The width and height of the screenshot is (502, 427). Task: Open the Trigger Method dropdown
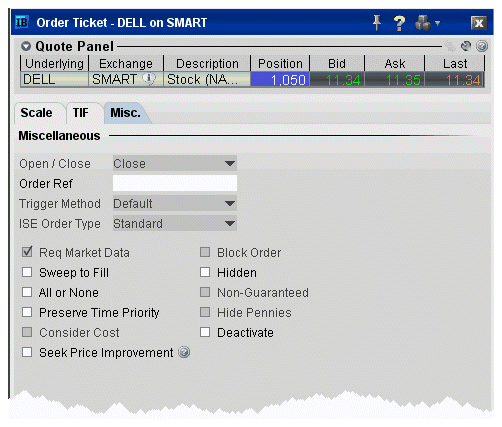(x=175, y=203)
